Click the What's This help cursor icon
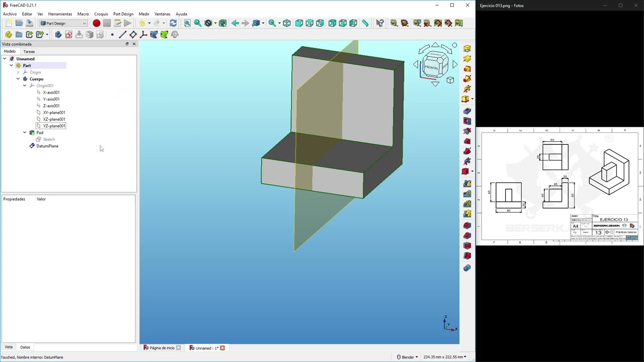 point(380,23)
